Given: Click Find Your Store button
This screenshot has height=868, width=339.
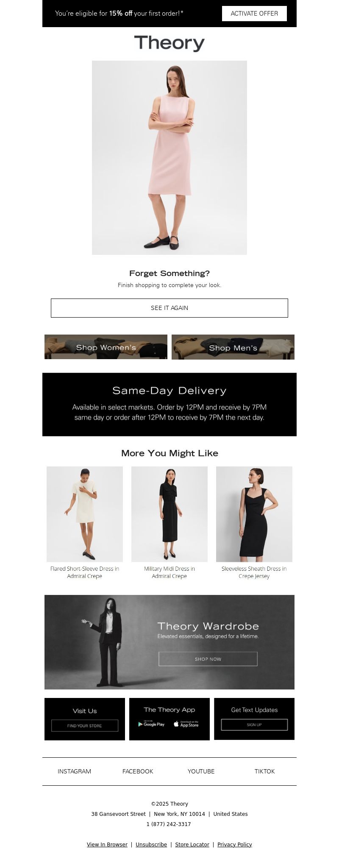Looking at the screenshot, I should point(85,726).
